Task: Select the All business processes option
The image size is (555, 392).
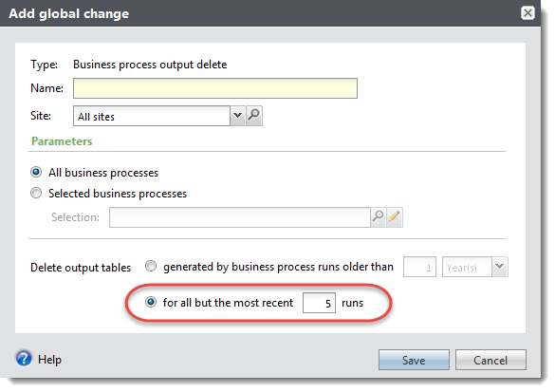Action: click(36, 172)
